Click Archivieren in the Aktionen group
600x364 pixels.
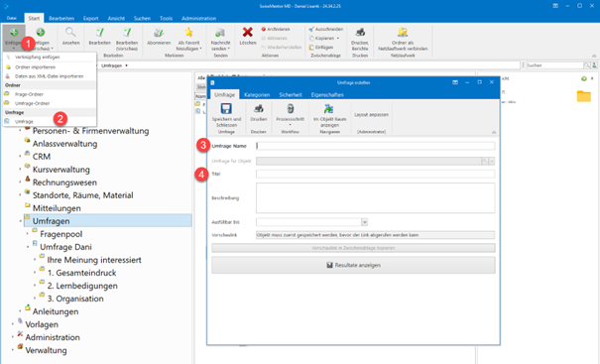coord(276,29)
